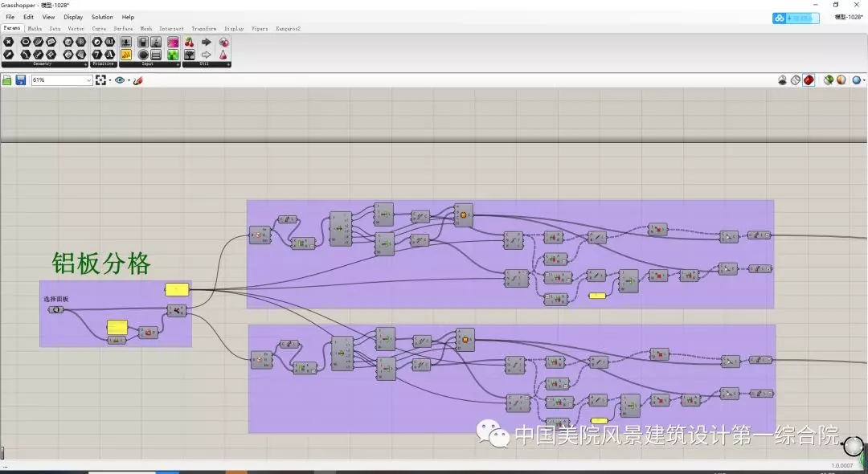Select the black arrow Relay icon
The height and width of the screenshot is (474, 868).
point(206,42)
